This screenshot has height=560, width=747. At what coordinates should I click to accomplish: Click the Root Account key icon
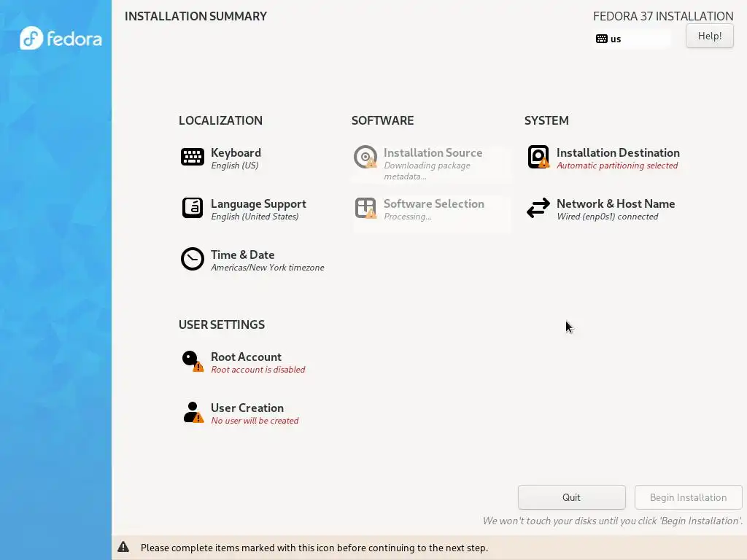(193, 361)
